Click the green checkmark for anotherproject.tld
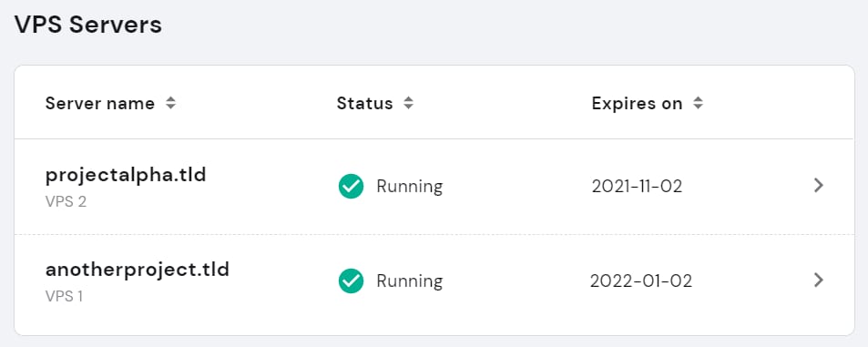Viewport: 868px width, 347px height. click(x=351, y=281)
